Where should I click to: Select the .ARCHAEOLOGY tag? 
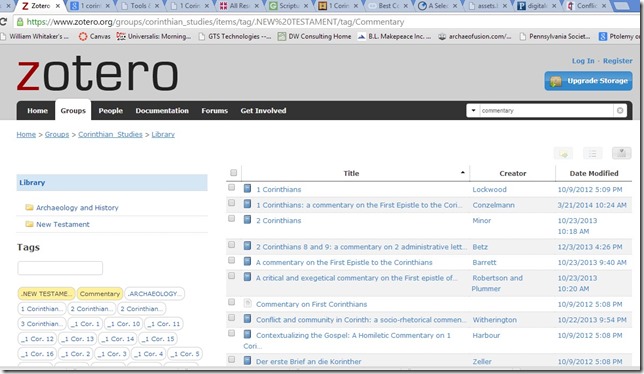tap(154, 294)
